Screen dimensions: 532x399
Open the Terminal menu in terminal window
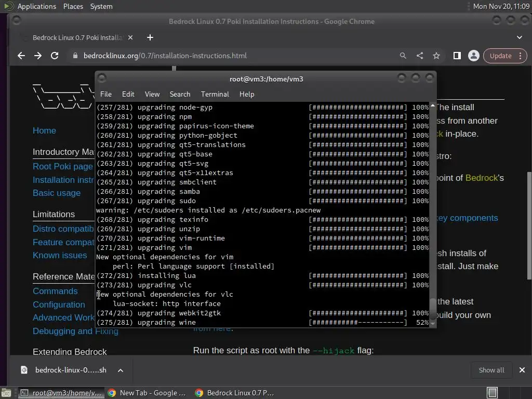tap(215, 95)
